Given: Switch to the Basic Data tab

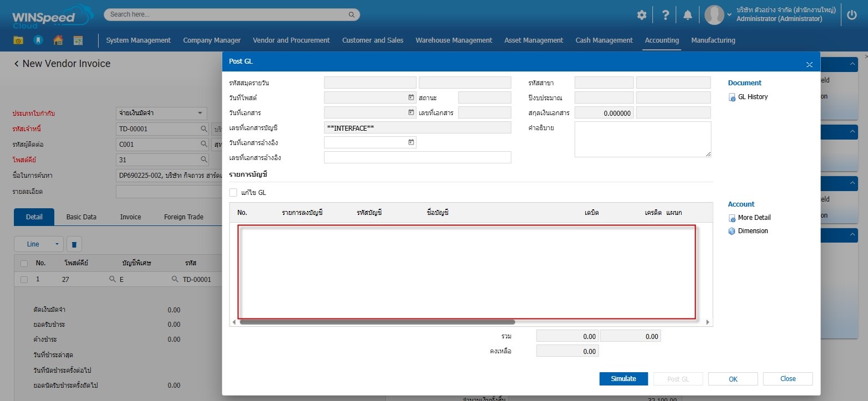Looking at the screenshot, I should [81, 217].
